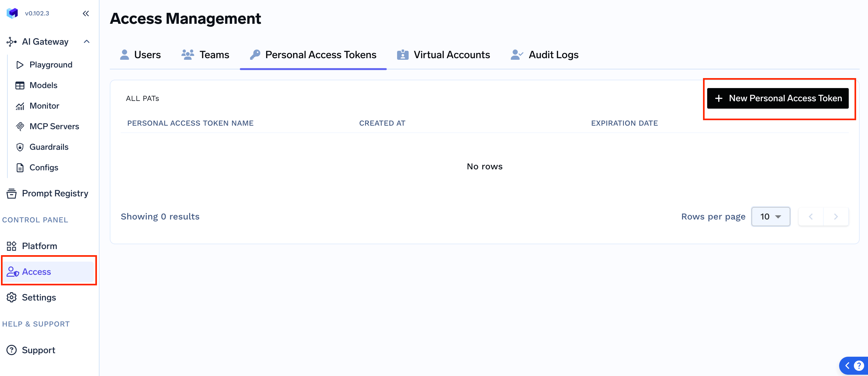This screenshot has height=376, width=868.
Task: Open the Models page
Action: pyautogui.click(x=43, y=85)
